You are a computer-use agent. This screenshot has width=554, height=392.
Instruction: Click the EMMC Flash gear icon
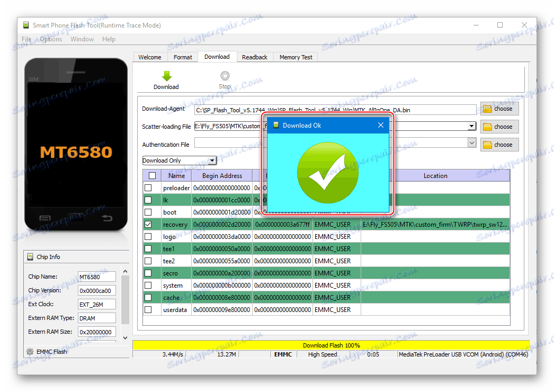[30, 352]
